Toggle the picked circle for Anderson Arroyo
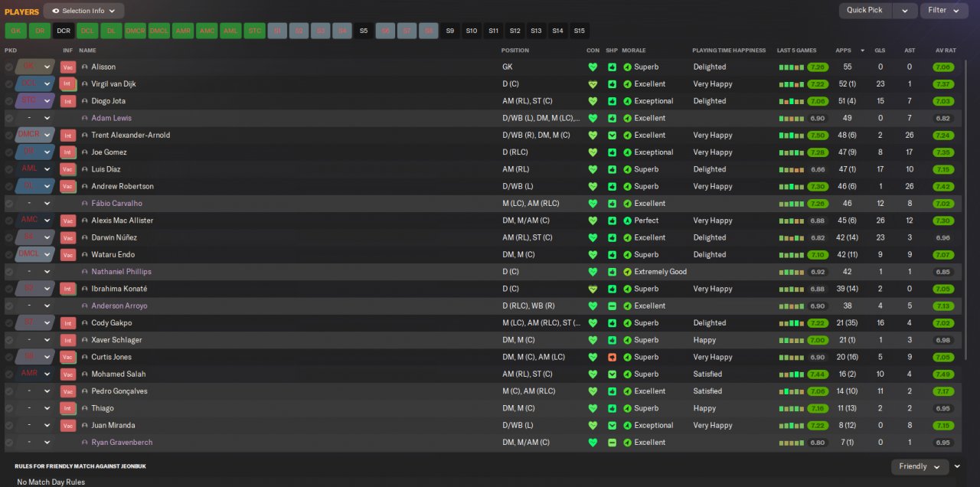 (9, 306)
